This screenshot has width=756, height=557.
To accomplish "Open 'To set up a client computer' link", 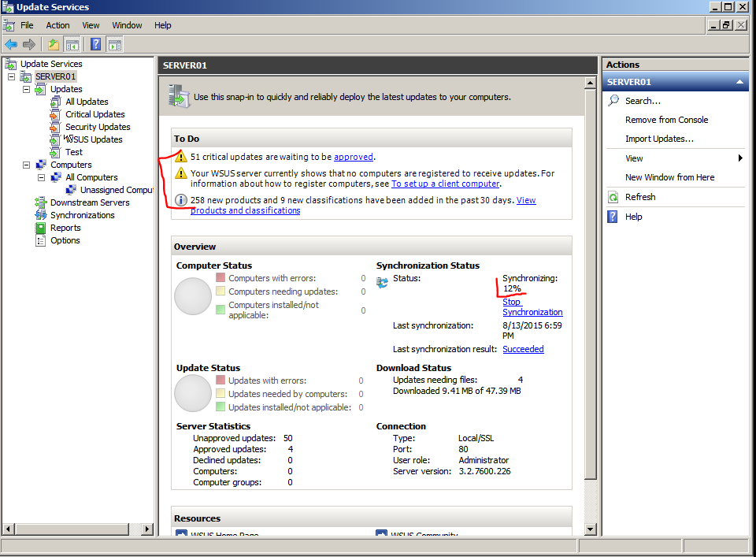I will [x=446, y=184].
